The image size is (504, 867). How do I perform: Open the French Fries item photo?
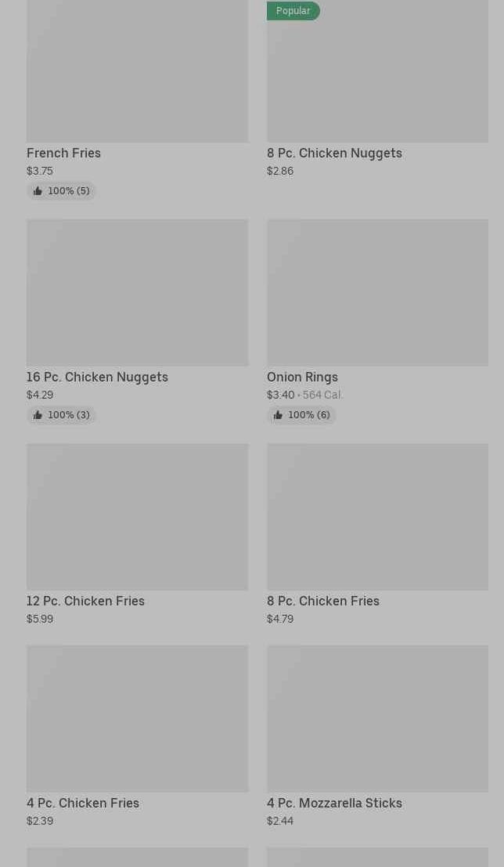click(x=137, y=70)
